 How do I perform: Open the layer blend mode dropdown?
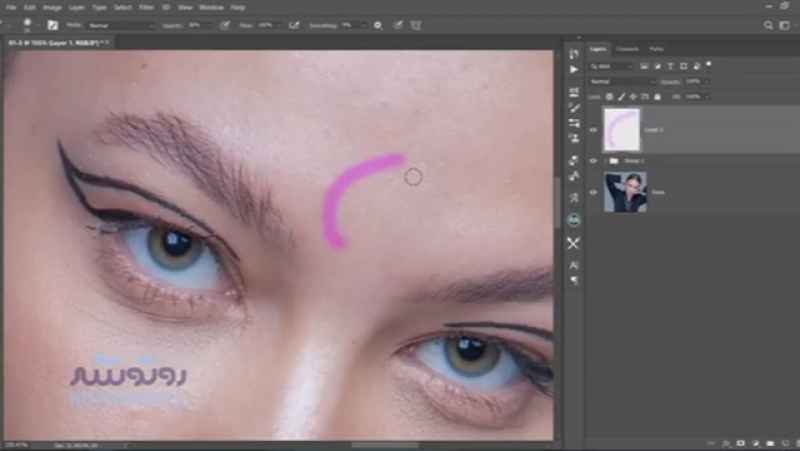coord(620,81)
